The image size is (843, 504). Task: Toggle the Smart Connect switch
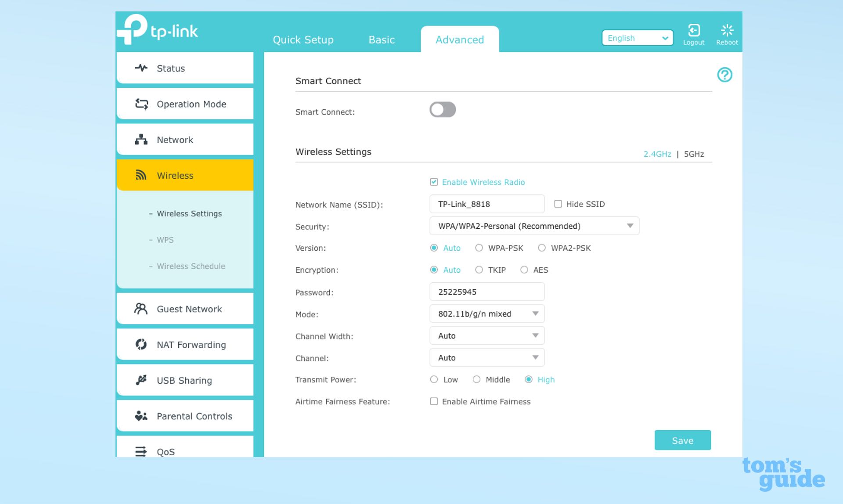click(443, 109)
